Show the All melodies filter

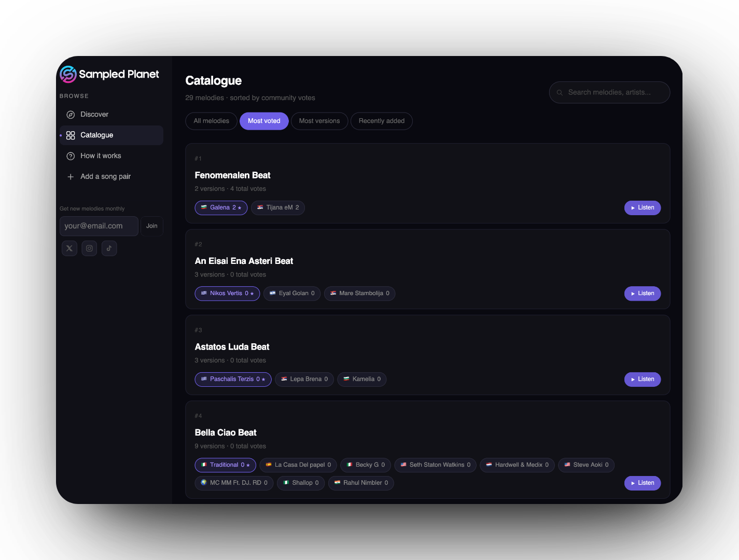click(211, 121)
